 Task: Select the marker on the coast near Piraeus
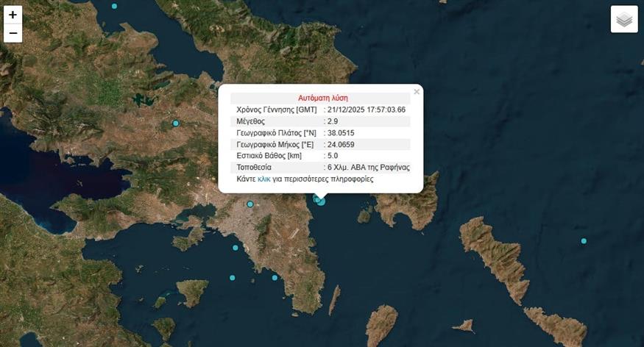pyautogui.click(x=236, y=248)
